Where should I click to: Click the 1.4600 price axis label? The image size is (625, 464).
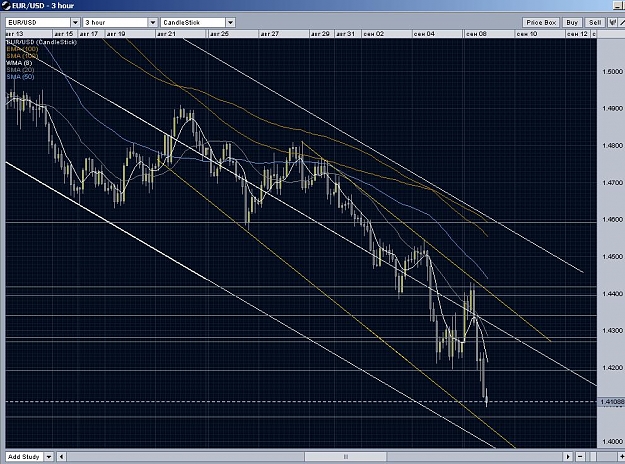pos(612,220)
